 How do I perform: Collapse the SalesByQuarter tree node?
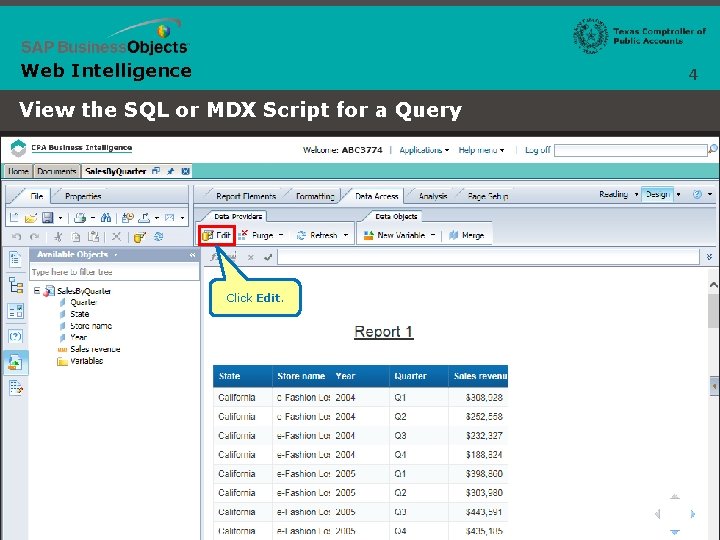[37, 290]
